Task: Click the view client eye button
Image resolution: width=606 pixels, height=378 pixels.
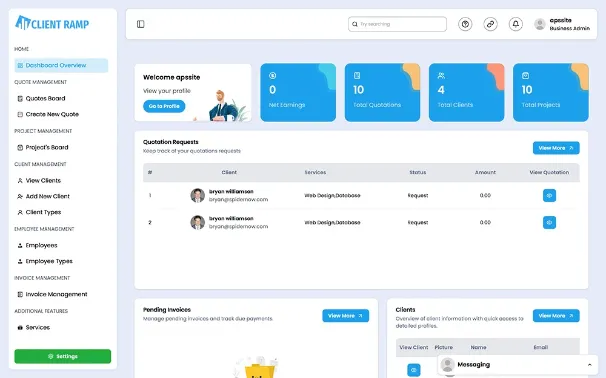Action: [414, 370]
